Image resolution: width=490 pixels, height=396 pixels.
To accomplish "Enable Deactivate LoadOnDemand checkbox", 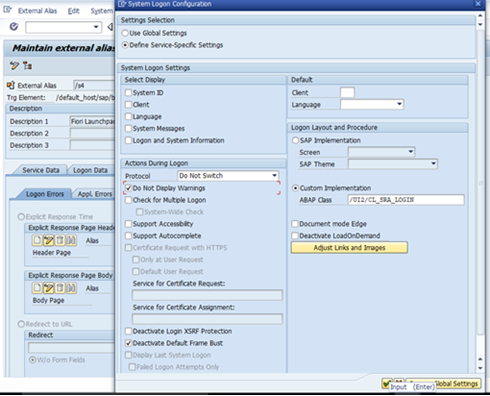I will 295,236.
